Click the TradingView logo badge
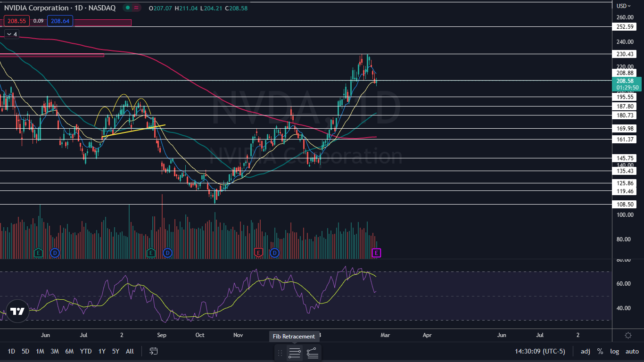The width and height of the screenshot is (644, 362). tap(17, 311)
